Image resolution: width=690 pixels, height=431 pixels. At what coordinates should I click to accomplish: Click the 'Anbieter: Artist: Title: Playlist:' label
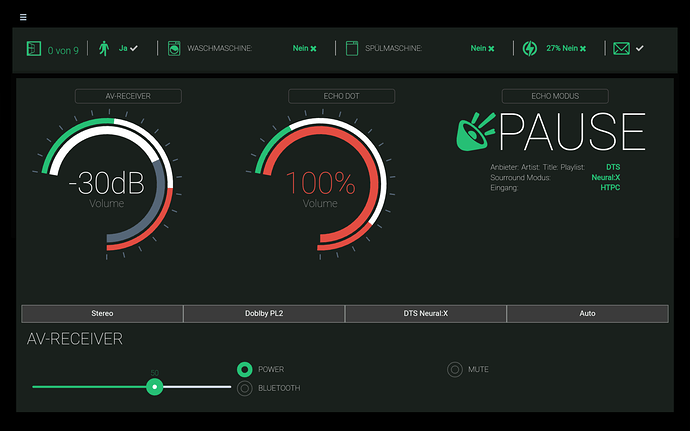pyautogui.click(x=538, y=167)
